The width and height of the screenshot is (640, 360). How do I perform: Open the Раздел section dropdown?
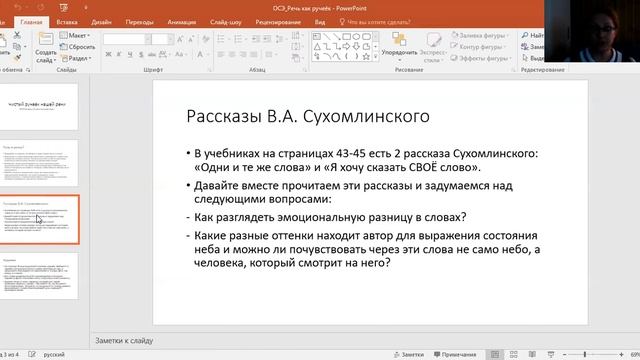(x=76, y=58)
